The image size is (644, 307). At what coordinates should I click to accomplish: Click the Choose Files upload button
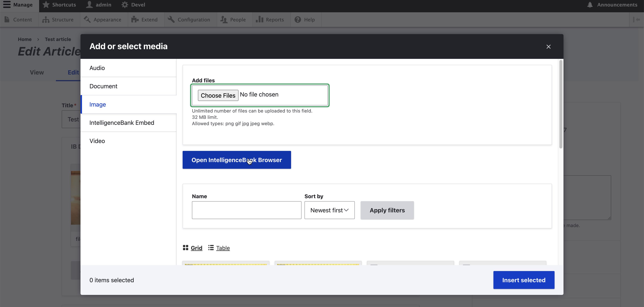coord(218,96)
